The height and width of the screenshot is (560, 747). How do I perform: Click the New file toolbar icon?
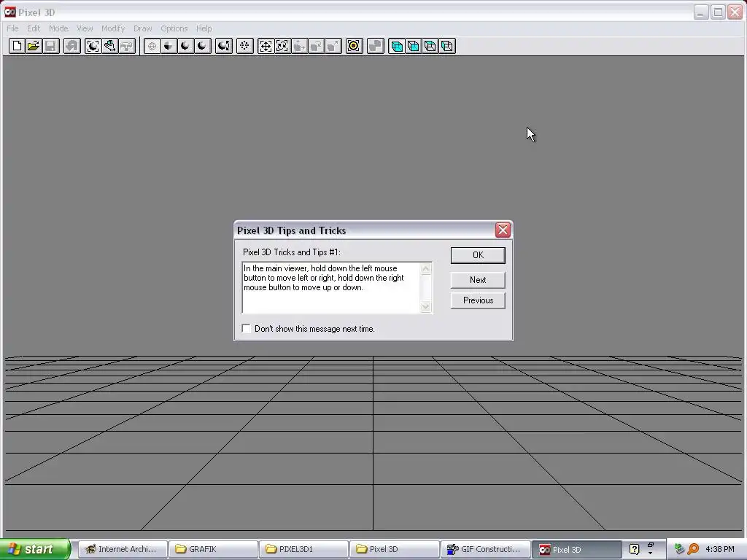point(18,46)
